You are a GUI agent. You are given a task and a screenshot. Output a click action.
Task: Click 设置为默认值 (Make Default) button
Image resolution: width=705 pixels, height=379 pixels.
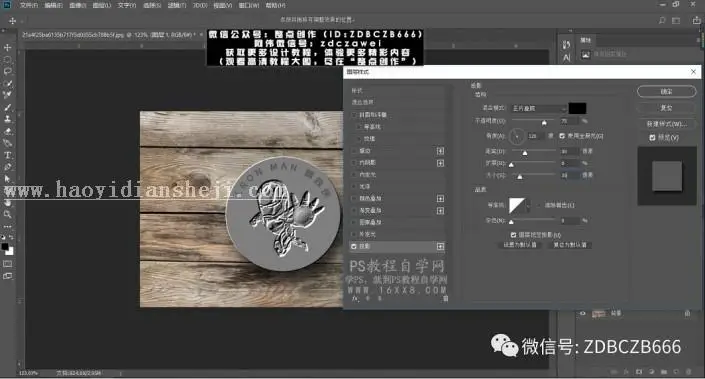point(520,245)
